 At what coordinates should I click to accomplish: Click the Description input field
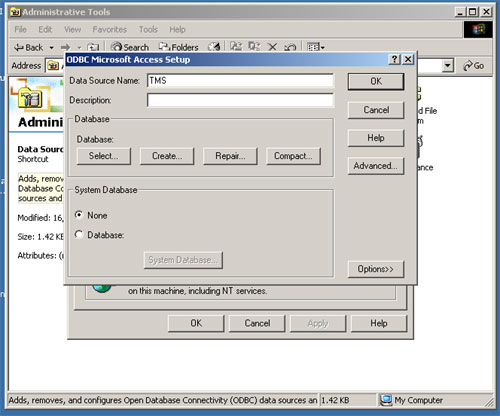240,100
